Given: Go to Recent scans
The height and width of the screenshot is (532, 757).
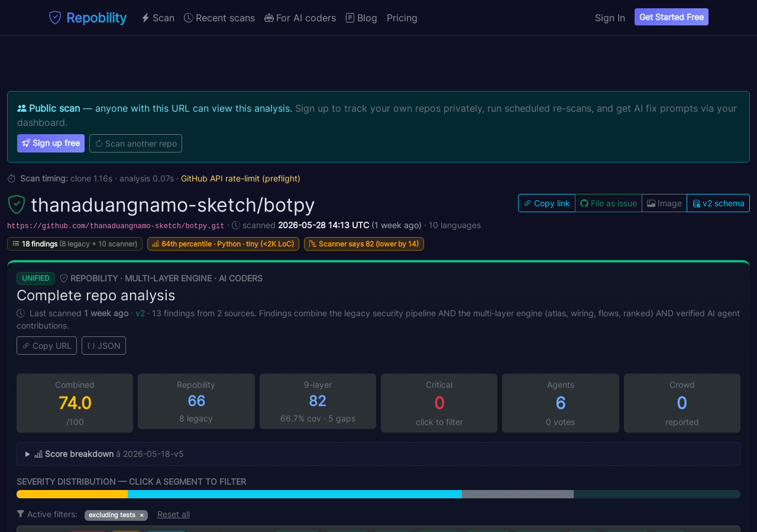Looking at the screenshot, I should [x=219, y=18].
